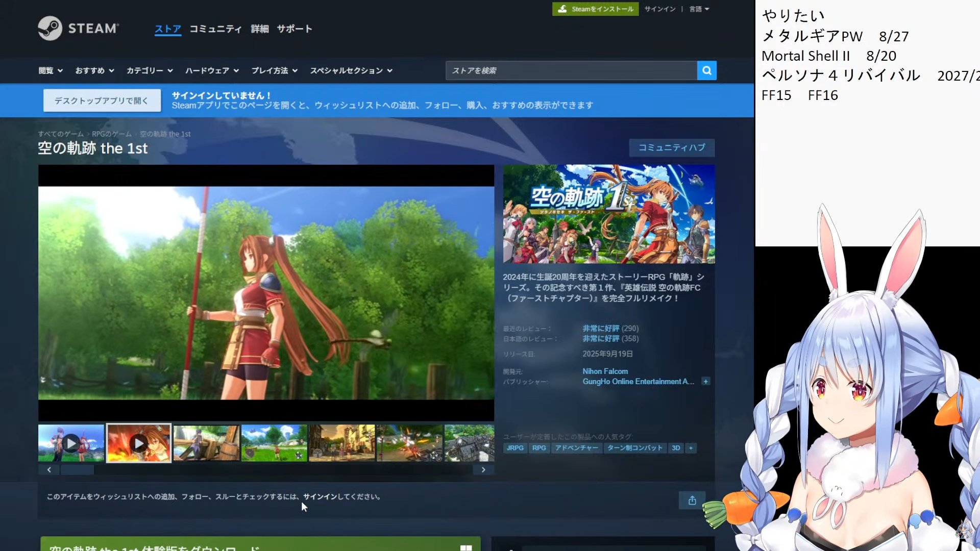This screenshot has height=551, width=980.
Task: Open the スペシャルセクション dropdown
Action: click(351, 70)
